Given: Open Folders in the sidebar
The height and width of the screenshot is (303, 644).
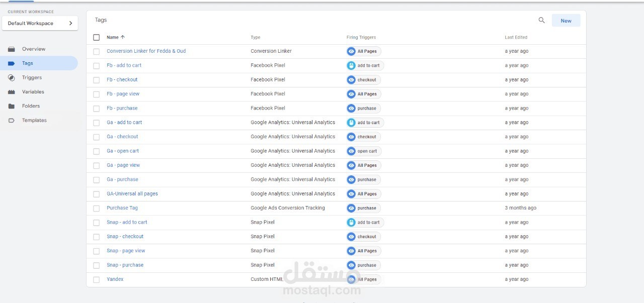Looking at the screenshot, I should pos(31,106).
